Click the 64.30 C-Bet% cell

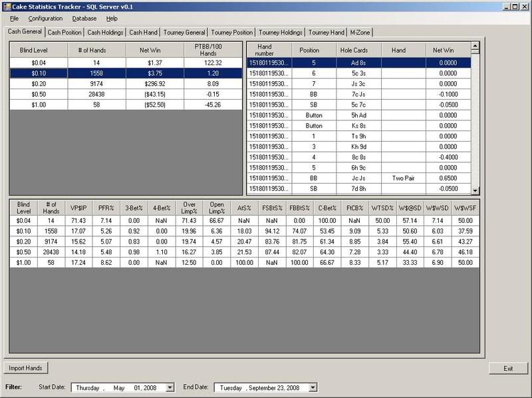pyautogui.click(x=327, y=252)
